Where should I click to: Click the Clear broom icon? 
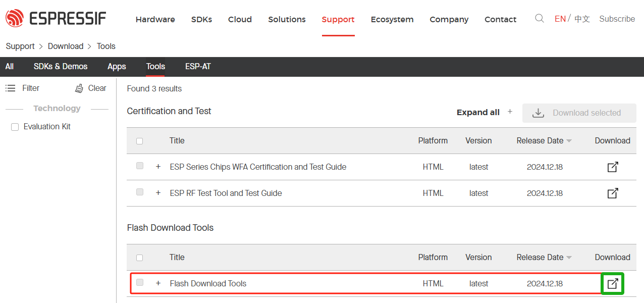(79, 88)
